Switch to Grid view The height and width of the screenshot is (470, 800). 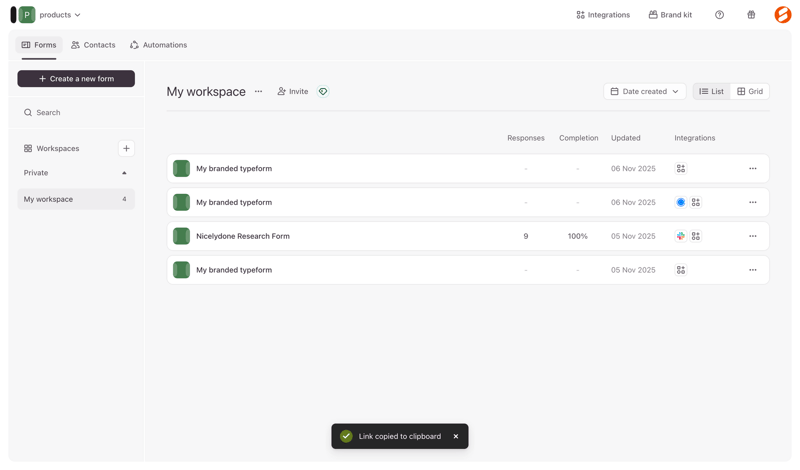(x=750, y=91)
